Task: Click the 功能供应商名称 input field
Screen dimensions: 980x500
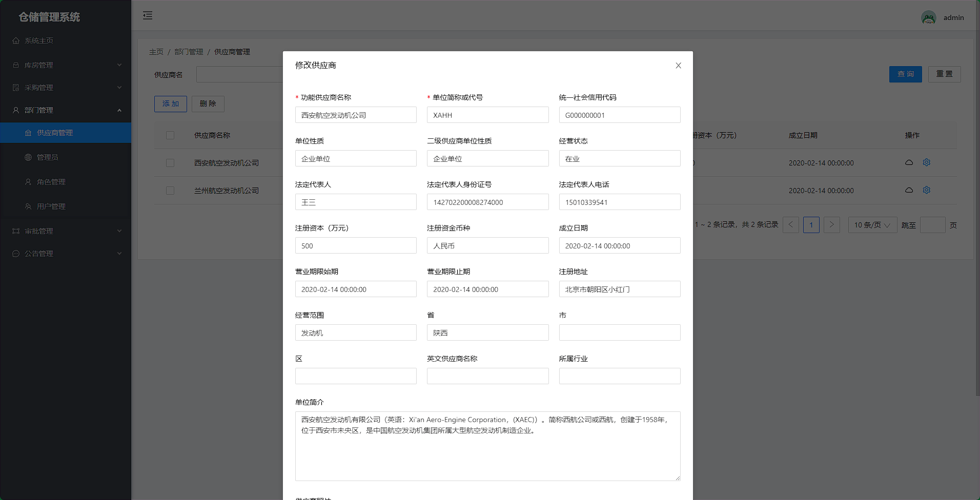Action: [356, 115]
